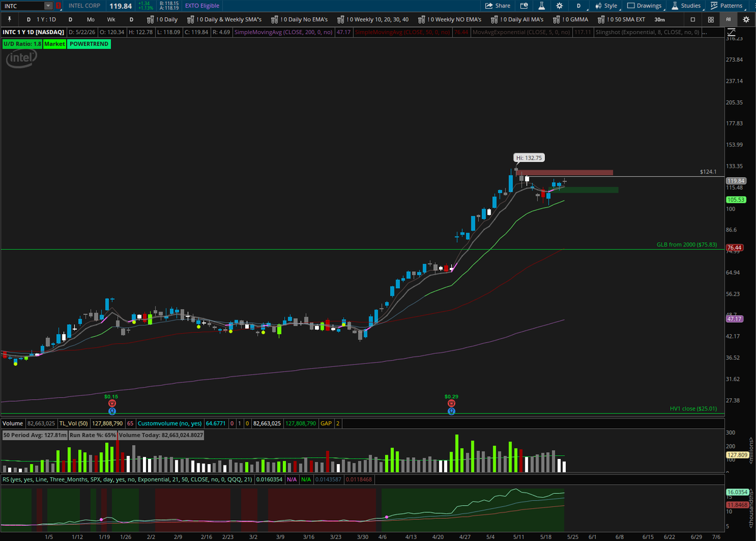Screen dimensions: 756x541
Task: Load the '! 0 GMMA' study set
Action: tap(570, 20)
